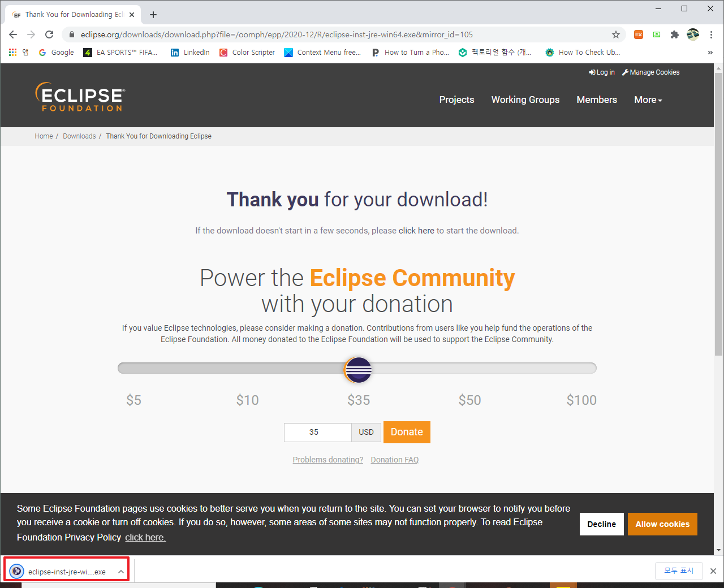This screenshot has width=724, height=588.
Task: Open the LinkedIn bookmark
Action: click(190, 52)
